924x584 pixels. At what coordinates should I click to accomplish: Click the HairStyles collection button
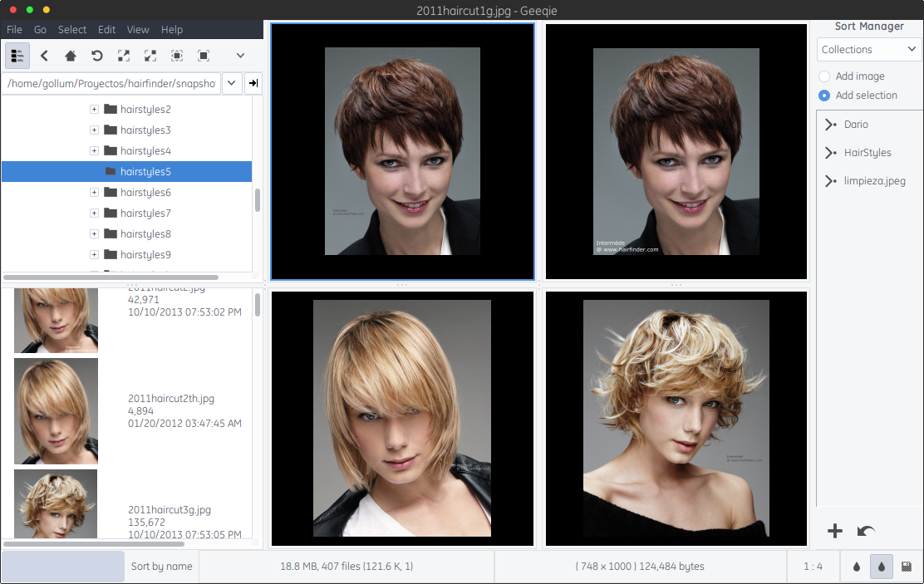point(867,153)
